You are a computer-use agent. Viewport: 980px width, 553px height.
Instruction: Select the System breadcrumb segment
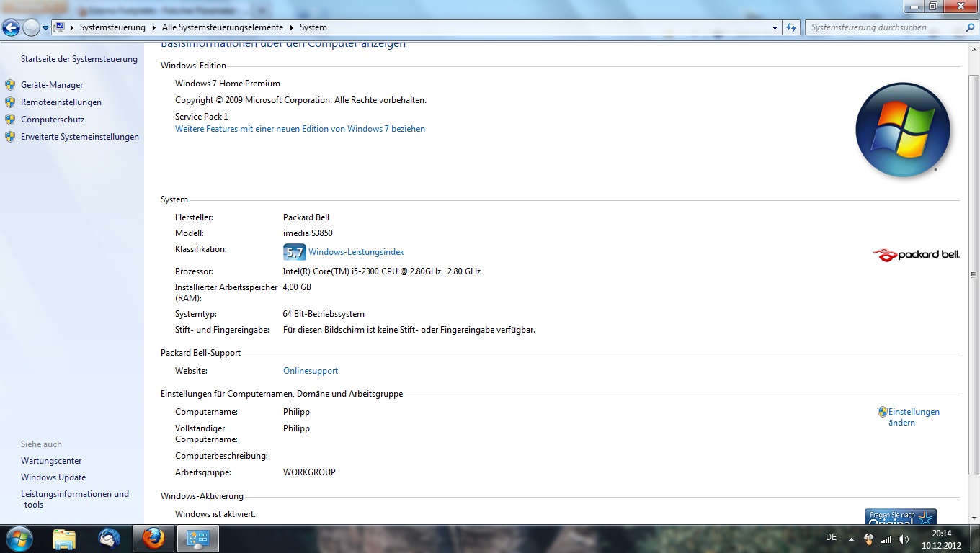point(313,27)
